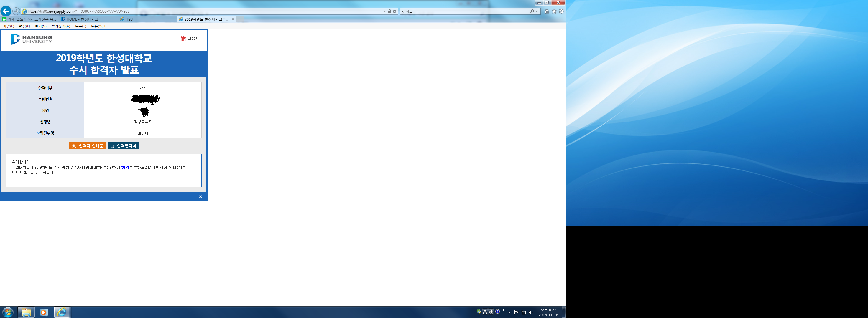Click the globe pencil tray icon
Viewport: 868px width, 318px height.
coord(479,312)
